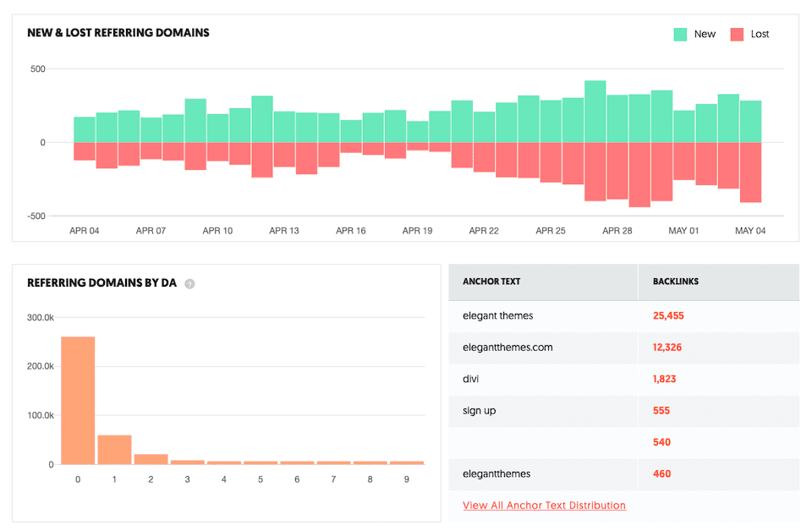This screenshot has height=531, width=812.
Task: Sort the table by the Backlinks column
Action: click(674, 282)
